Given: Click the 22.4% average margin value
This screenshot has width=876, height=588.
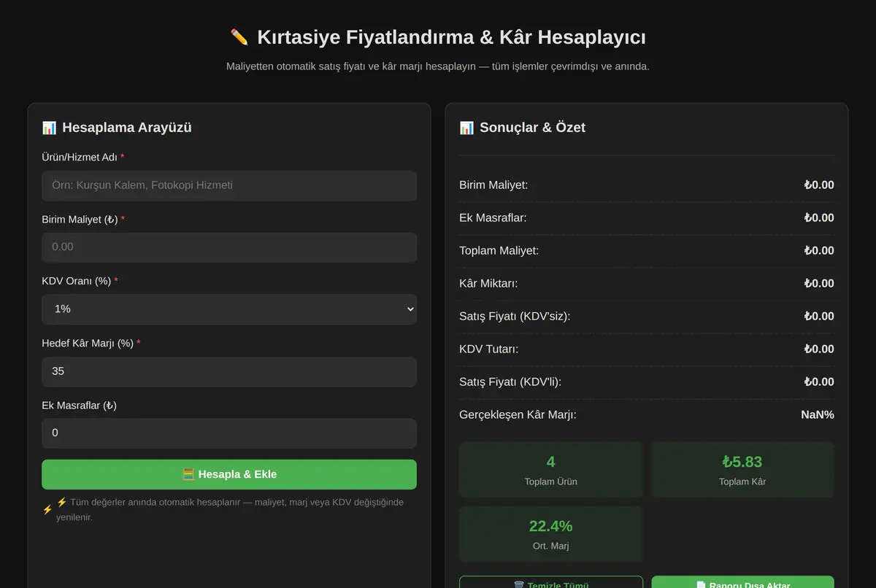Looking at the screenshot, I should [x=551, y=526].
